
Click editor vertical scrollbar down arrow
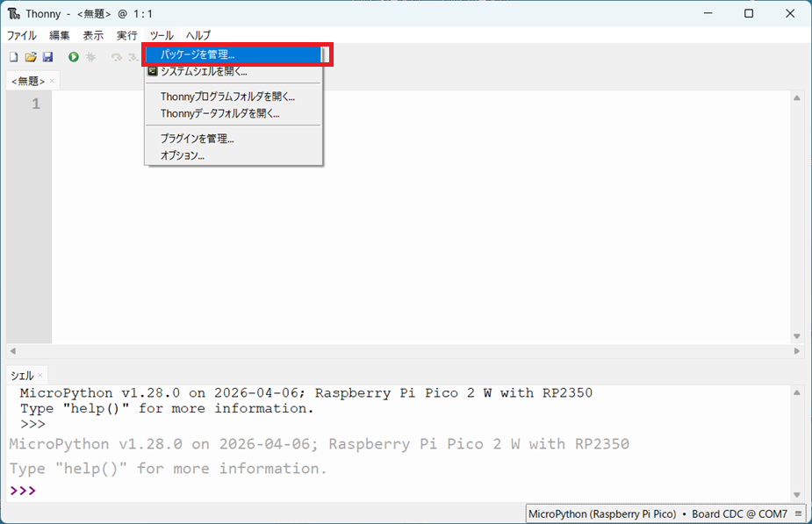point(797,336)
